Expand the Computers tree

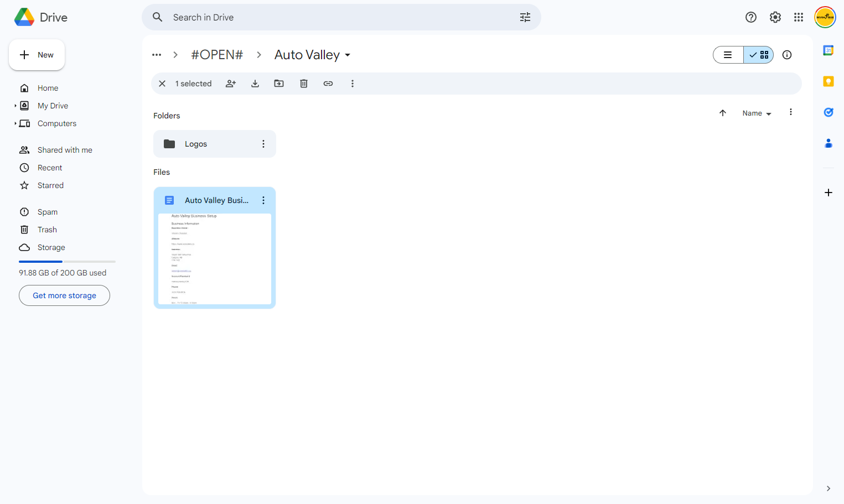(15, 123)
